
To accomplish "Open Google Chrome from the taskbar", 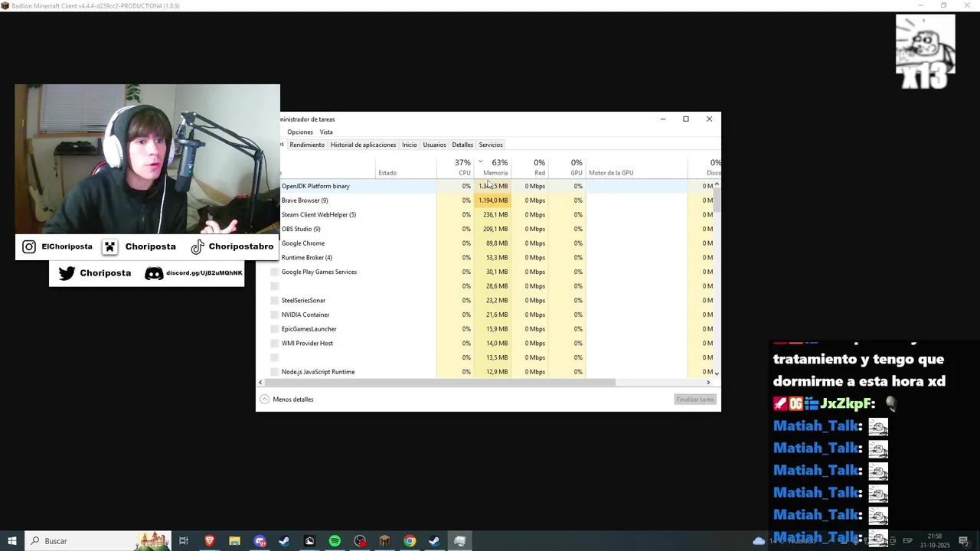I will [x=410, y=541].
